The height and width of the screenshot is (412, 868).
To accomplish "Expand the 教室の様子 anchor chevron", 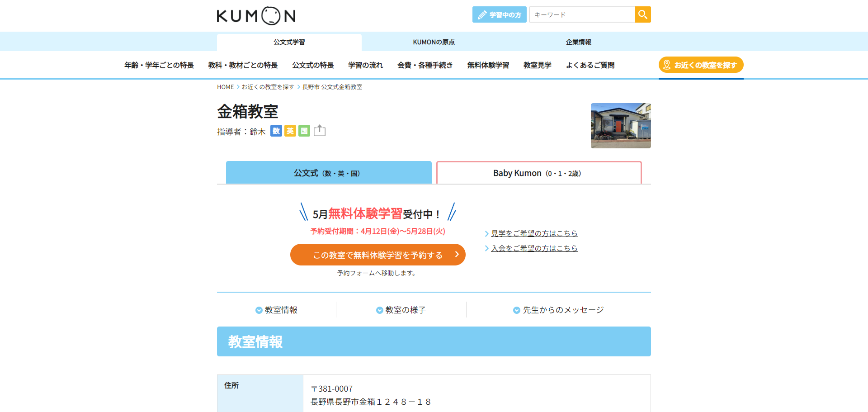I will coord(379,310).
